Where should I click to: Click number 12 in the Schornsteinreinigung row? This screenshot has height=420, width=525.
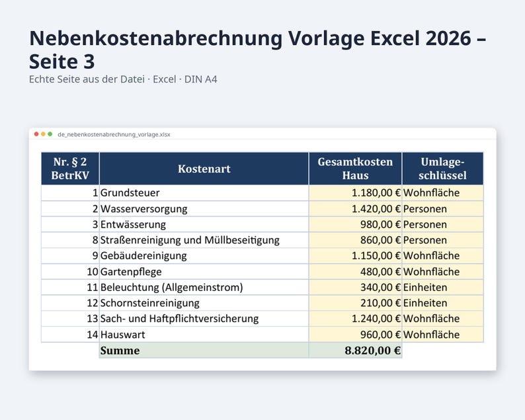click(70, 303)
